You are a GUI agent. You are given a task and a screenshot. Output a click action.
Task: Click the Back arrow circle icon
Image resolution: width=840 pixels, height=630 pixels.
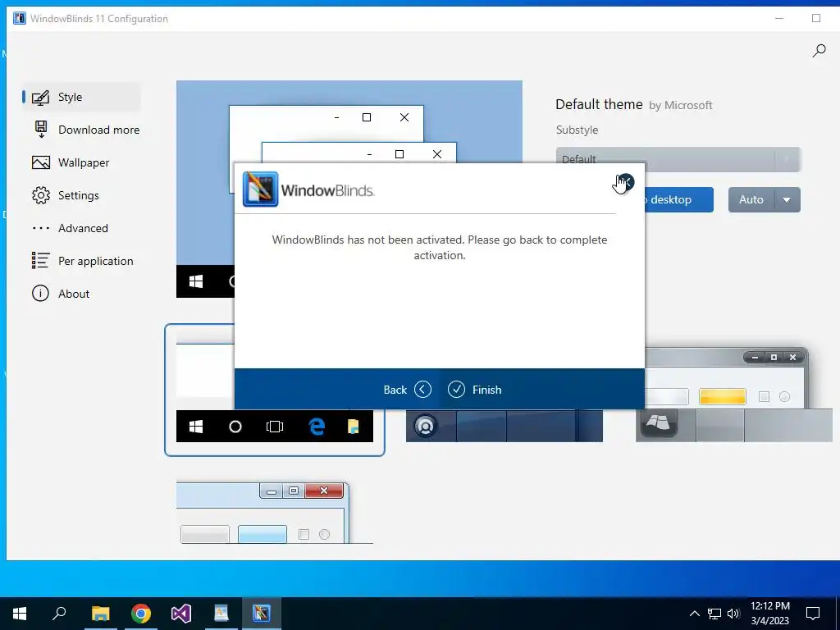point(422,390)
